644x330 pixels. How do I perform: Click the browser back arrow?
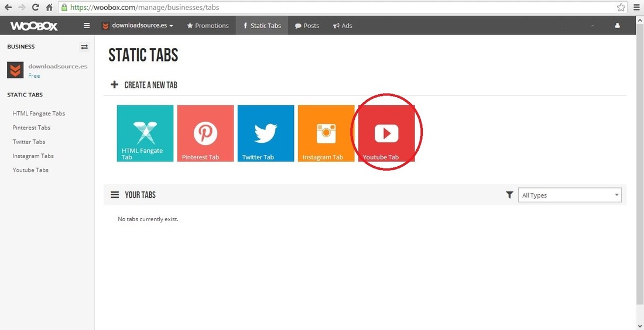pos(8,8)
